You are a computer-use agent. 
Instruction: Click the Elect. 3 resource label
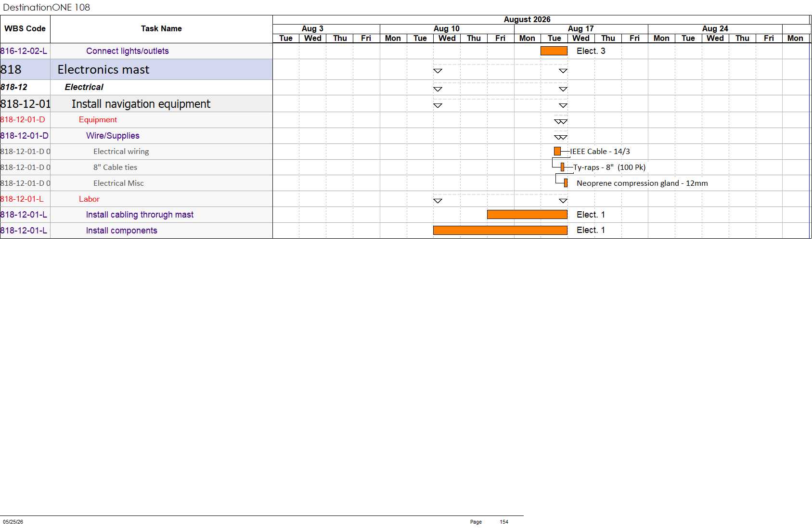591,51
